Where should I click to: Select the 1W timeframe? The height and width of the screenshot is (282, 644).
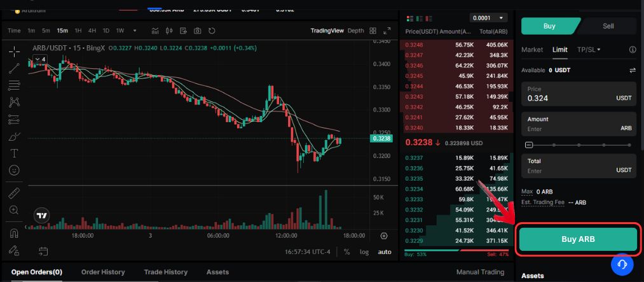[x=120, y=31]
